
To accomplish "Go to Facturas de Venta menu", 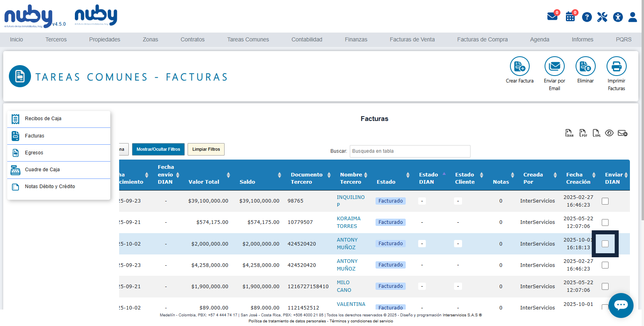I will coord(412,39).
